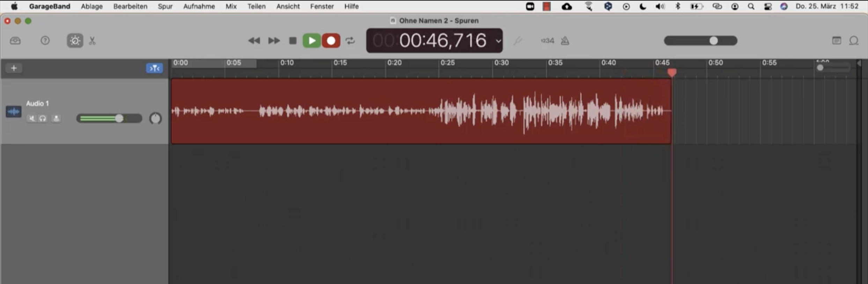Click the play-circle menu bar icon

(x=626, y=6)
